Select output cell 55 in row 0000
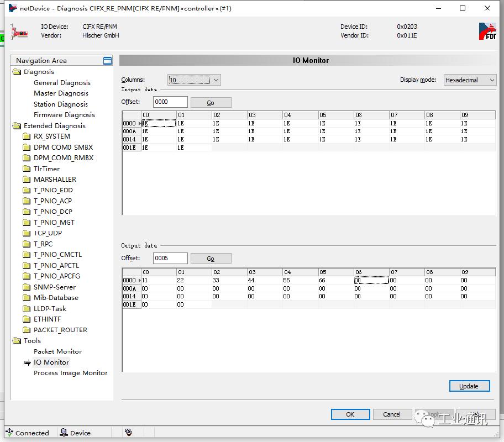 301,280
